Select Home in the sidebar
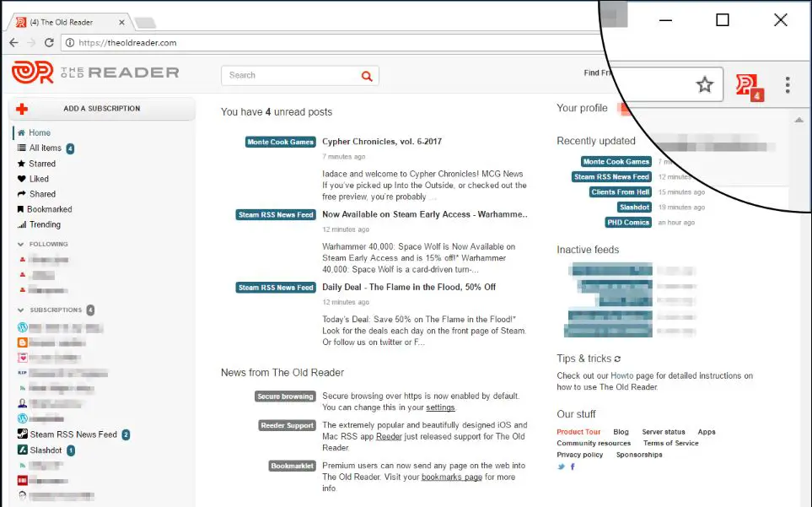 click(38, 132)
